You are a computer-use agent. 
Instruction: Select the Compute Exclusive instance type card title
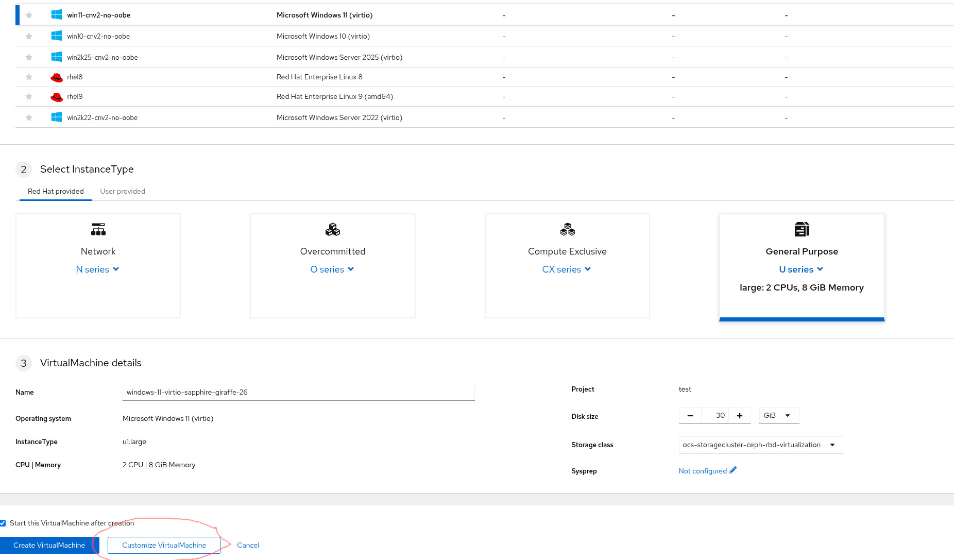point(567,251)
